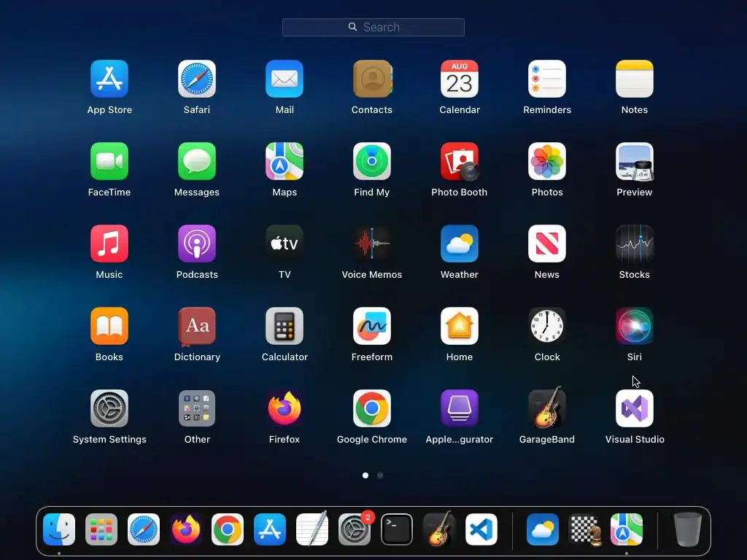Open Finder in the Dock
Image resolution: width=747 pixels, height=560 pixels.
click(x=59, y=529)
